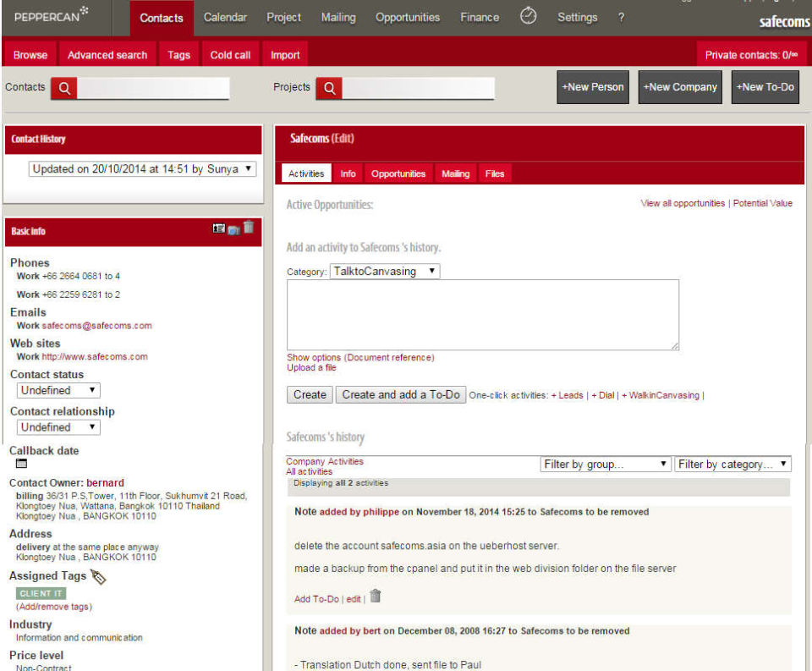
Task: Open the http://www.safecoms.com website link
Action: 95,356
